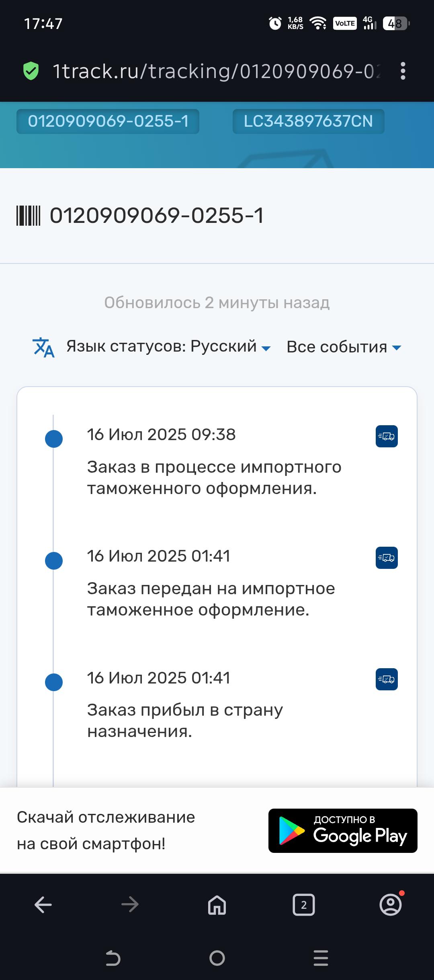The image size is (434, 980).
Task: Open the browser three-dot menu
Action: [x=403, y=71]
